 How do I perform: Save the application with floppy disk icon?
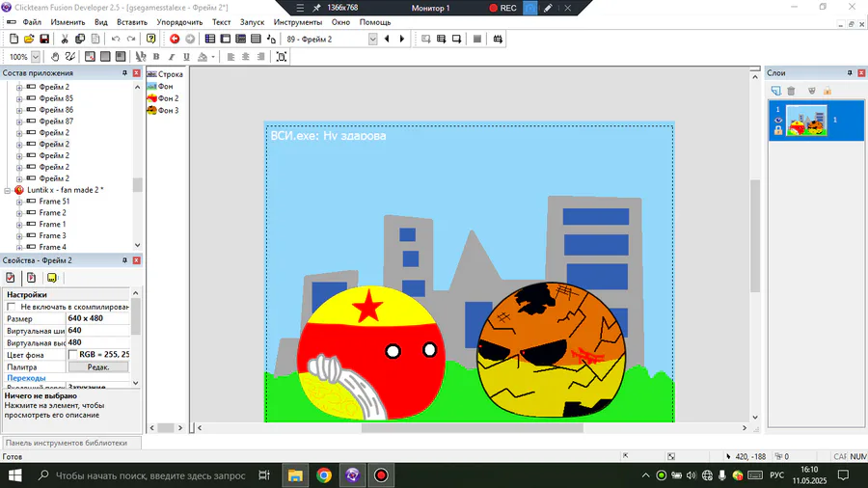tap(44, 39)
